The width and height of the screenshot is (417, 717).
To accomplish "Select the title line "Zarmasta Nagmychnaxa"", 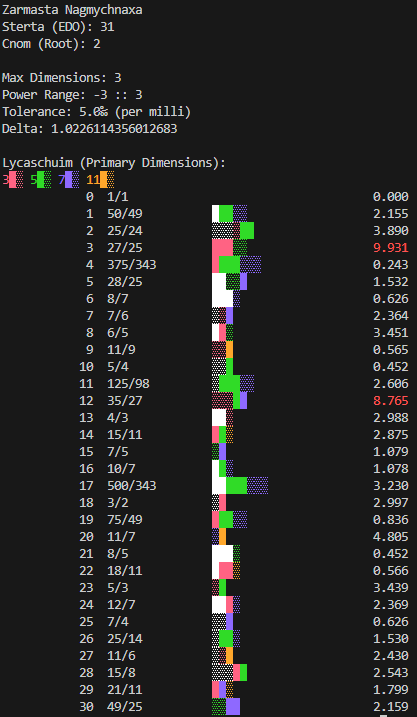I will (72, 10).
